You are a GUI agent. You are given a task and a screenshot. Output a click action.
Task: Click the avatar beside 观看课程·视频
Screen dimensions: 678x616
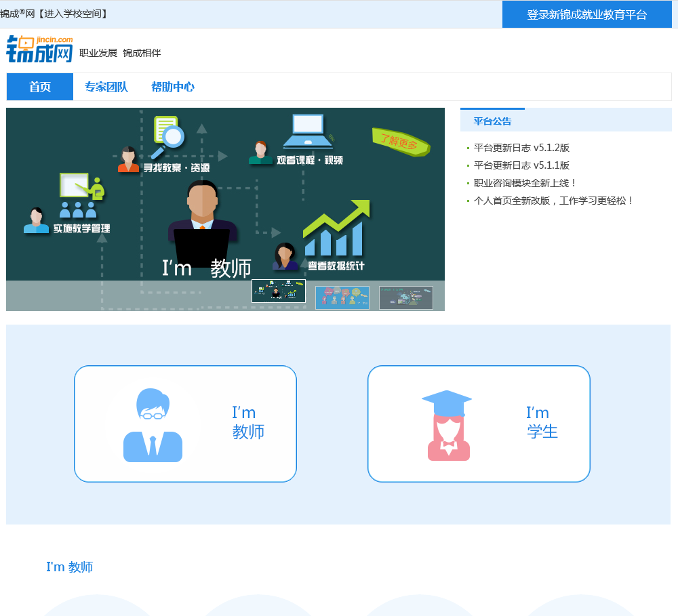pyautogui.click(x=260, y=152)
